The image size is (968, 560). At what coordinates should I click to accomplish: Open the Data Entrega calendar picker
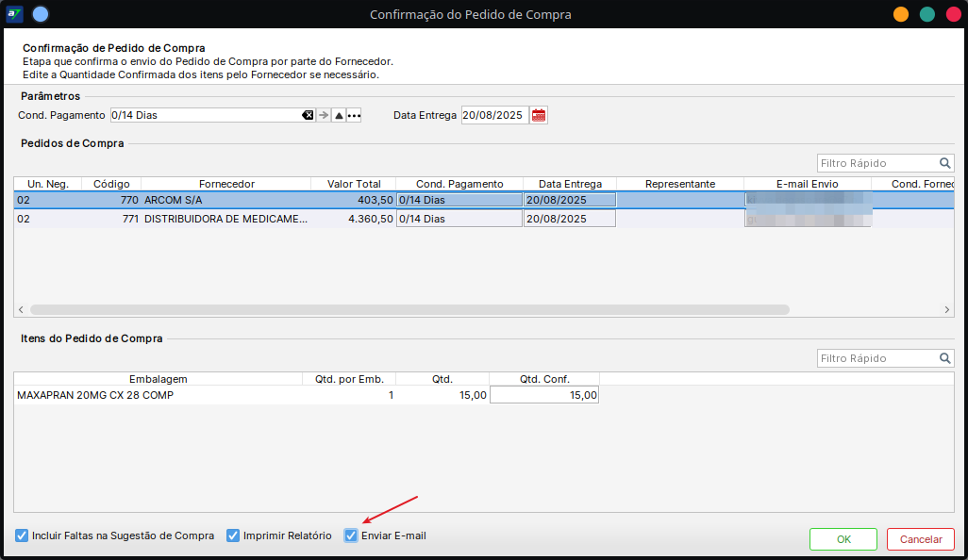click(539, 115)
